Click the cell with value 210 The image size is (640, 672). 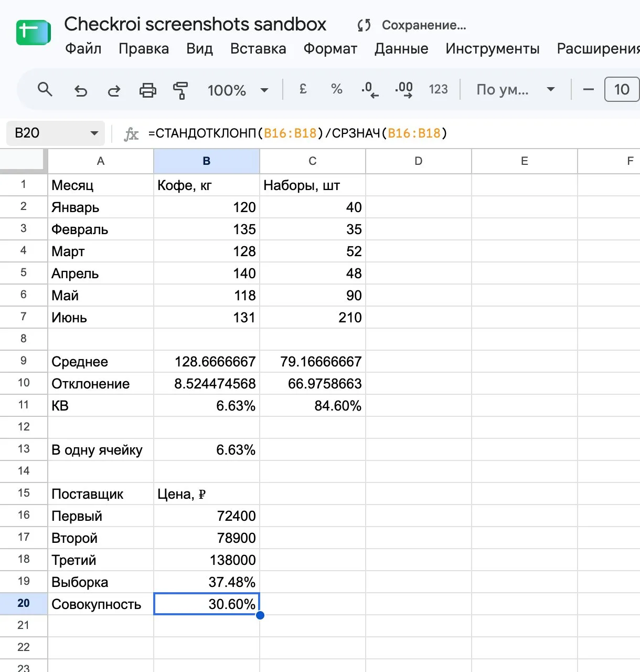point(313,317)
